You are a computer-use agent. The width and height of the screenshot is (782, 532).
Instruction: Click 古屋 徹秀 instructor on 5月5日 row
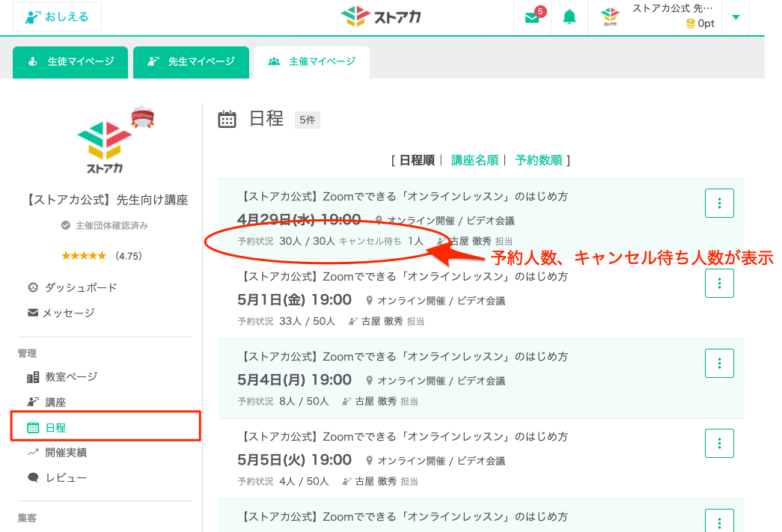click(376, 482)
